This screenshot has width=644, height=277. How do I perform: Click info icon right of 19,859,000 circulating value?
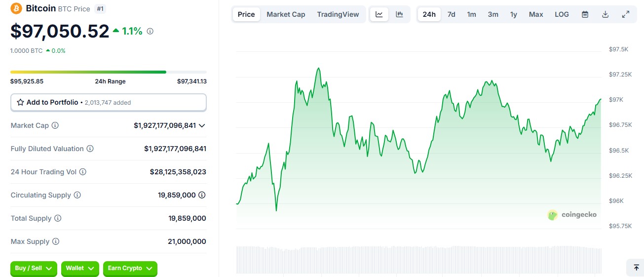click(x=202, y=195)
